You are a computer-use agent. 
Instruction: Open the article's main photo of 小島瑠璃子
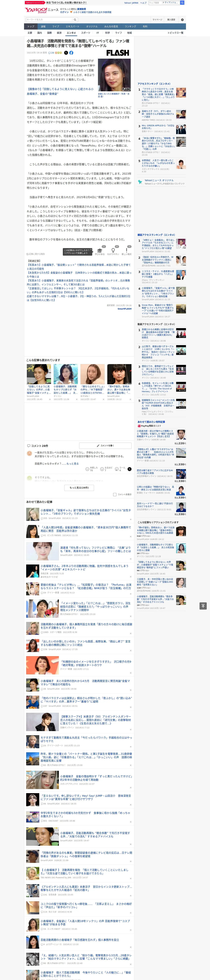[114, 75]
